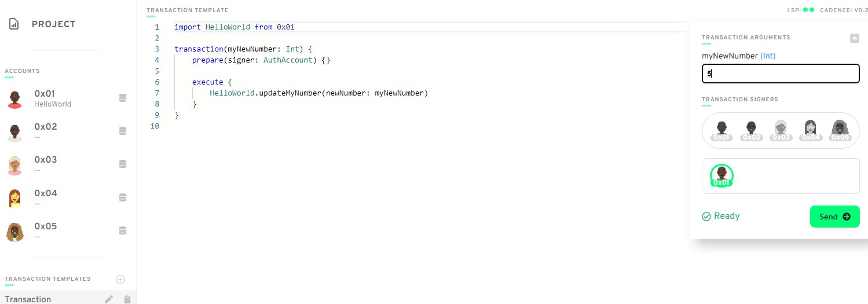
Task: Click the transaction(myNewNumber: Int) code line
Action: pyautogui.click(x=243, y=49)
